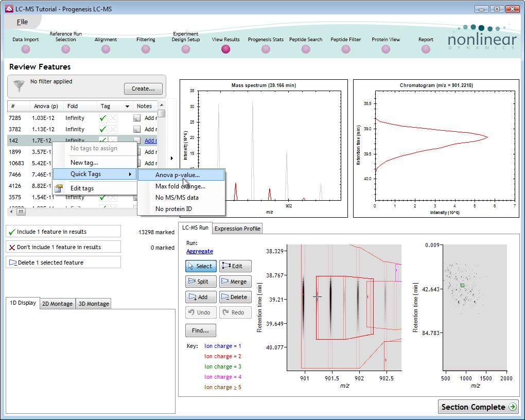The width and height of the screenshot is (525, 420).
Task: Activate the Delete feature tool
Action: pyautogui.click(x=235, y=297)
